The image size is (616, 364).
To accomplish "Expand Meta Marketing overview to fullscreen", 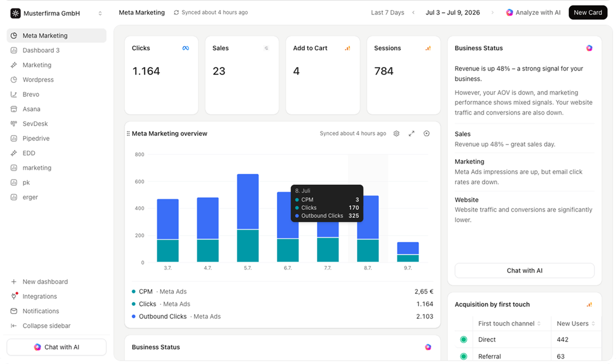I will point(412,133).
